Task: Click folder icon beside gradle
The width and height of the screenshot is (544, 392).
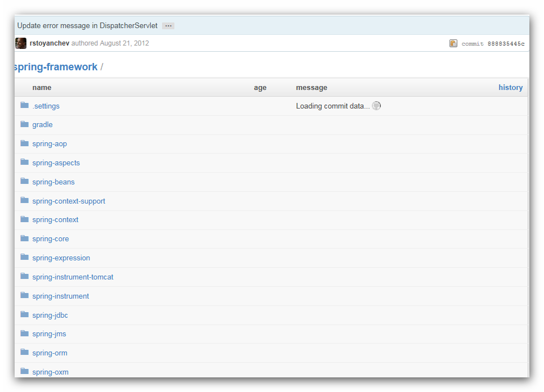Action: click(x=24, y=124)
